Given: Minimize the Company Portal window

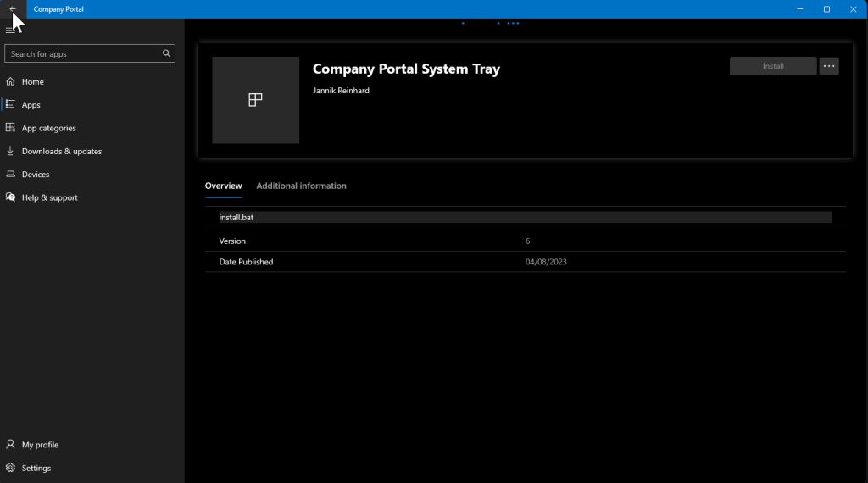Looking at the screenshot, I should click(800, 9).
